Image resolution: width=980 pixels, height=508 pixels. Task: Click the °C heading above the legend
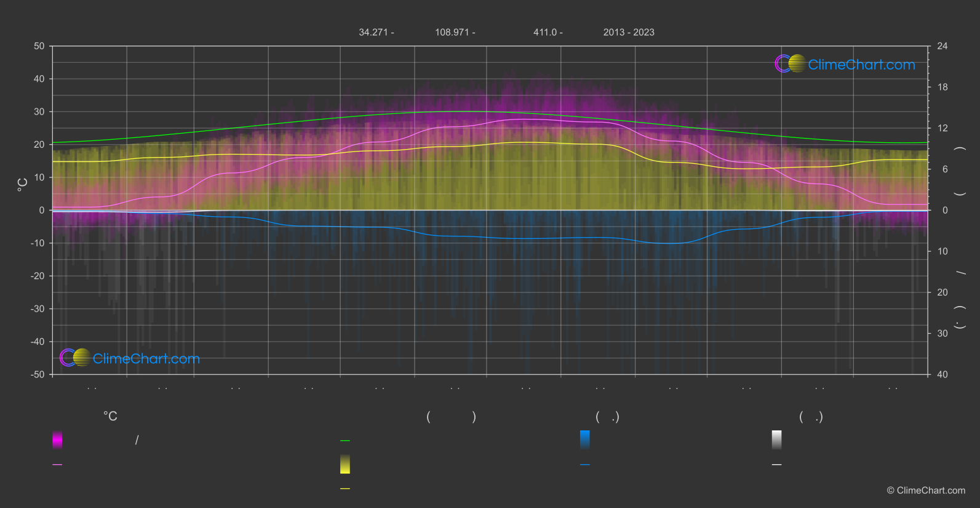click(x=110, y=417)
